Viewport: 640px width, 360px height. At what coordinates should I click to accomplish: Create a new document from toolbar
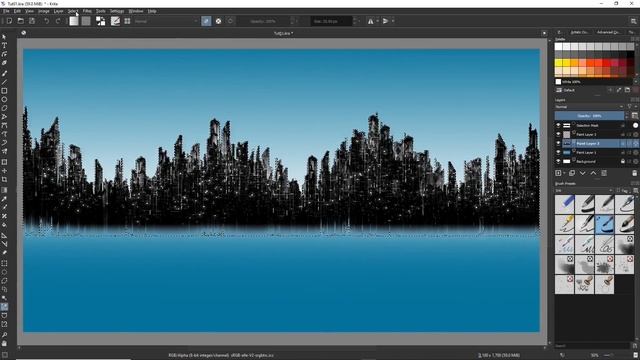coord(9,21)
